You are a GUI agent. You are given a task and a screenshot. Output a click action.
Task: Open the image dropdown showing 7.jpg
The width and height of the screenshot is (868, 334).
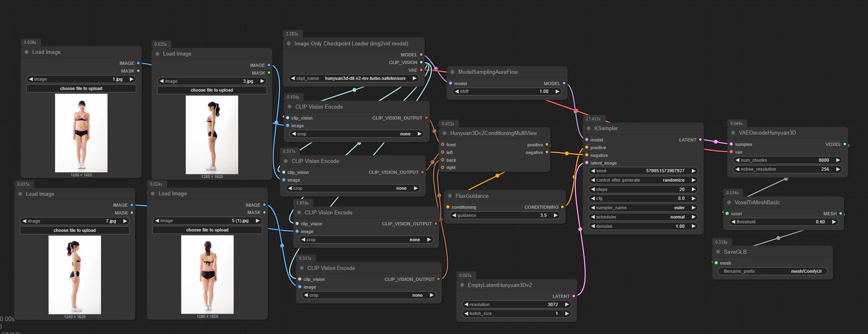click(75, 221)
